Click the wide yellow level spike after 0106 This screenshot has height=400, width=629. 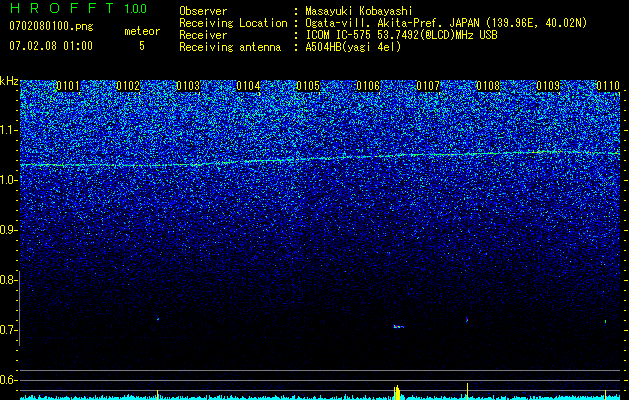397,392
